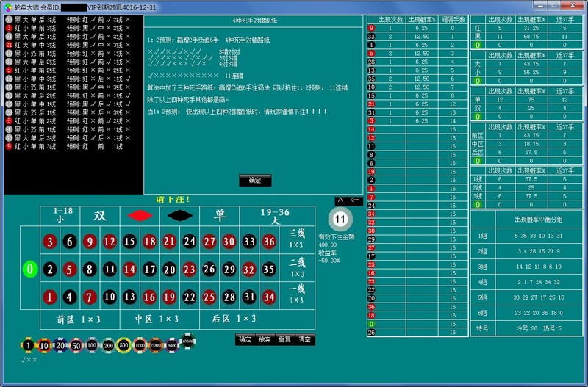Click the 放弃 button
588x387 pixels.
click(265, 339)
